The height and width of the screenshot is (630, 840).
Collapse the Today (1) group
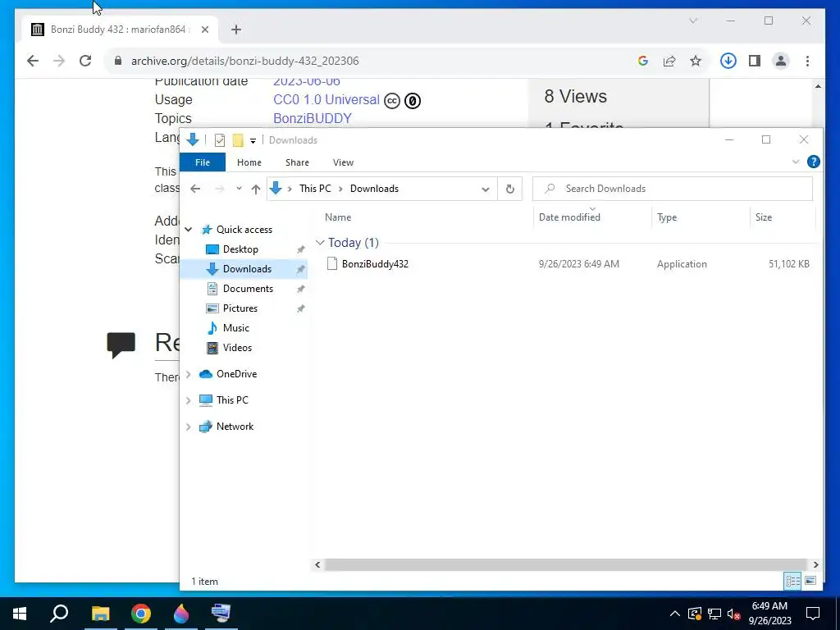pos(320,243)
